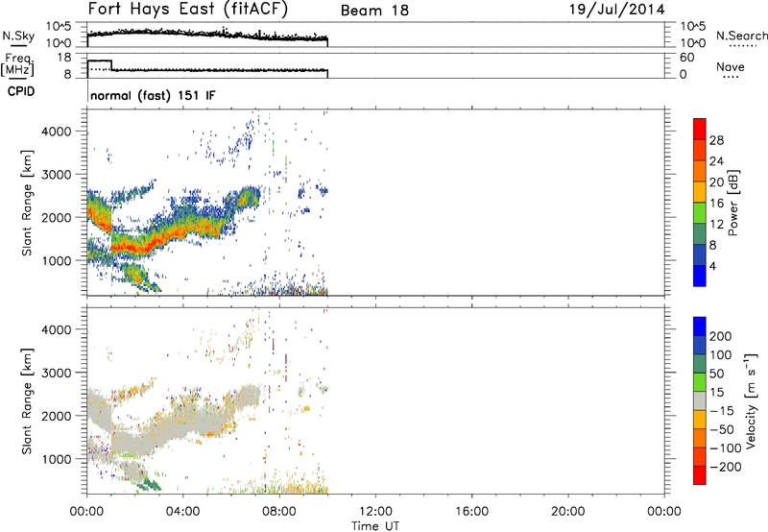Click the blue band of the Power colorbar
Viewport: 768px width, 532px height.
pos(700,276)
